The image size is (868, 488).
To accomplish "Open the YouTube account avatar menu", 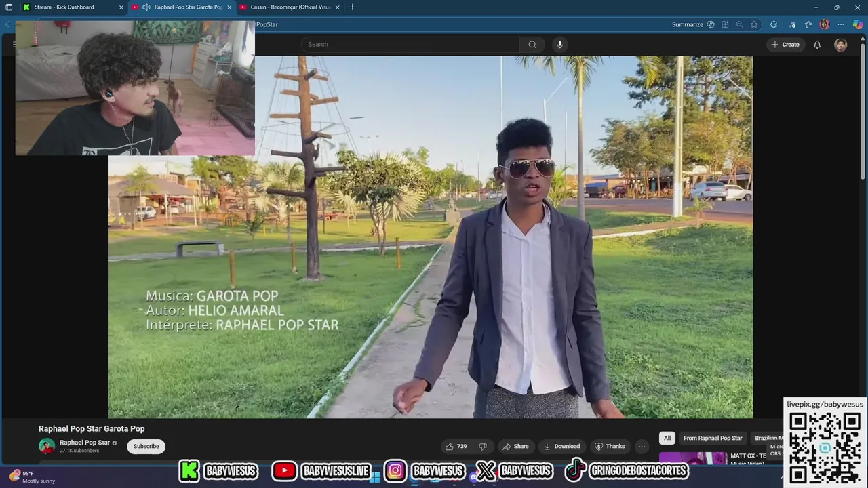I will coord(841,45).
